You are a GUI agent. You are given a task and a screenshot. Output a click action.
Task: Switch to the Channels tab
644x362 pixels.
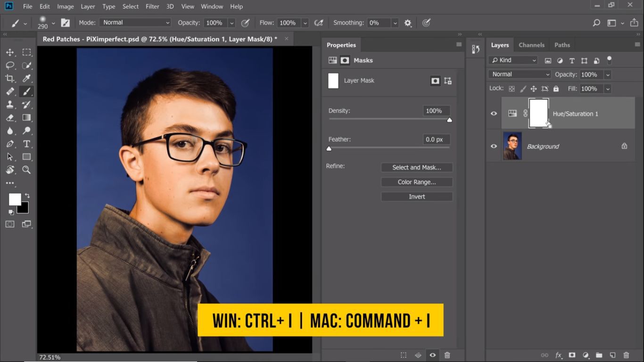tap(531, 45)
